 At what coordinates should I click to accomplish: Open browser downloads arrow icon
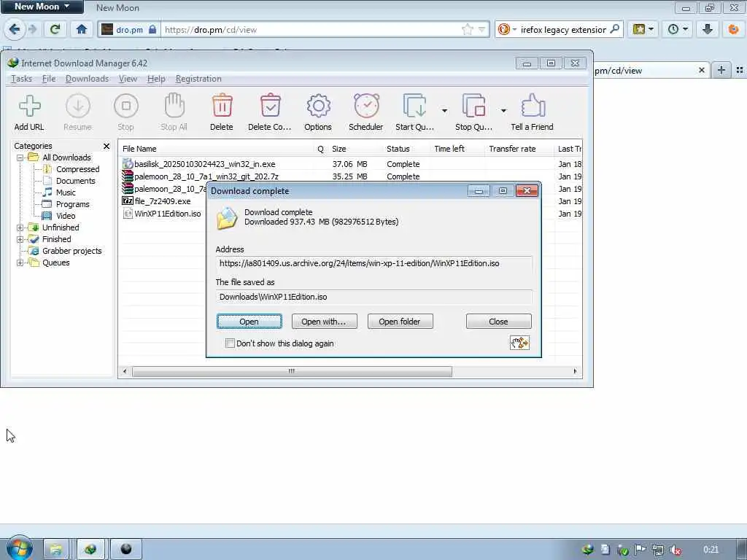click(707, 29)
